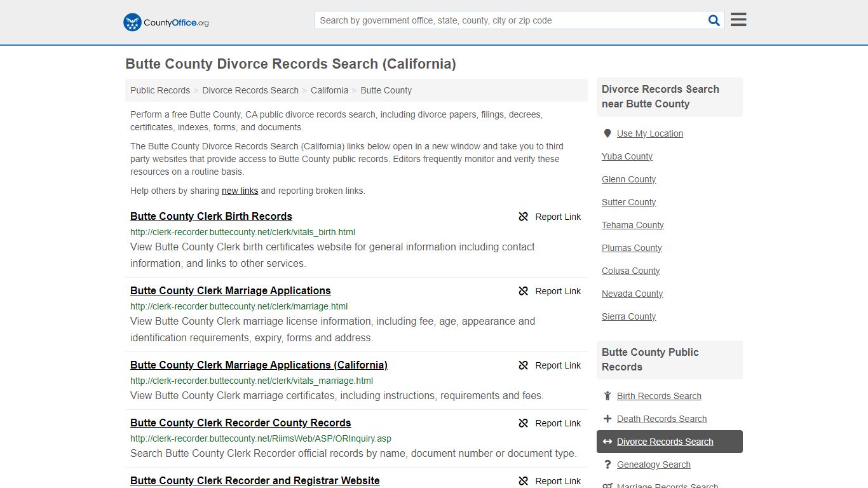This screenshot has width=868, height=488.
Task: Open Sierra County link
Action: coord(628,316)
